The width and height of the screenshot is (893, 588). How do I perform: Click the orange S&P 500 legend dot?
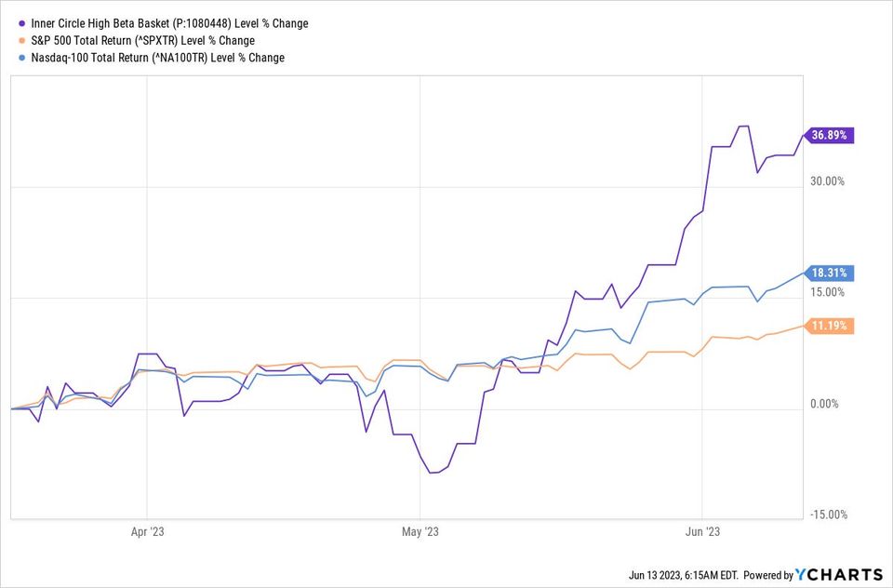(x=21, y=41)
